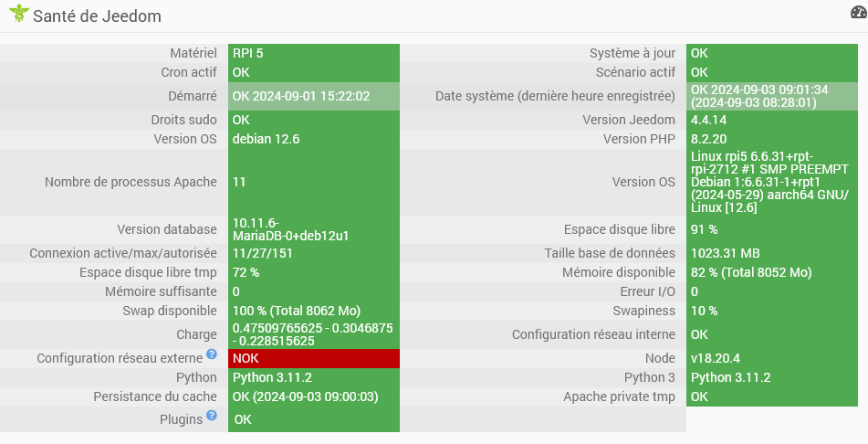The height and width of the screenshot is (444, 868).
Task: Click the Plugins OK status cell
Action: pyautogui.click(x=314, y=419)
